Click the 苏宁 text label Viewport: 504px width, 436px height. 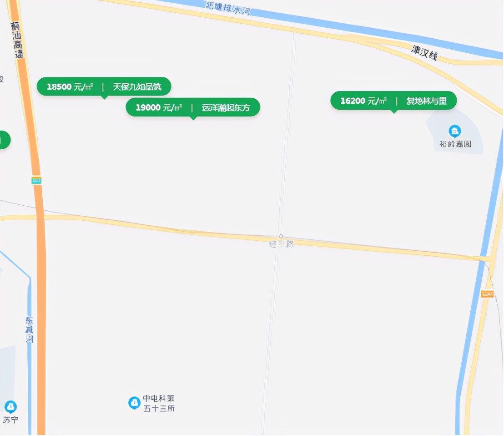[10, 420]
